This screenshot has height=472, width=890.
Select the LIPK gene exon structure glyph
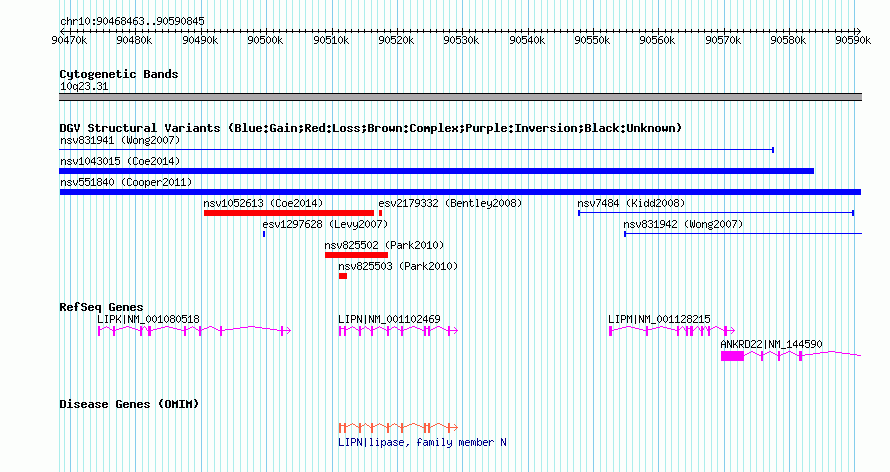click(x=194, y=331)
